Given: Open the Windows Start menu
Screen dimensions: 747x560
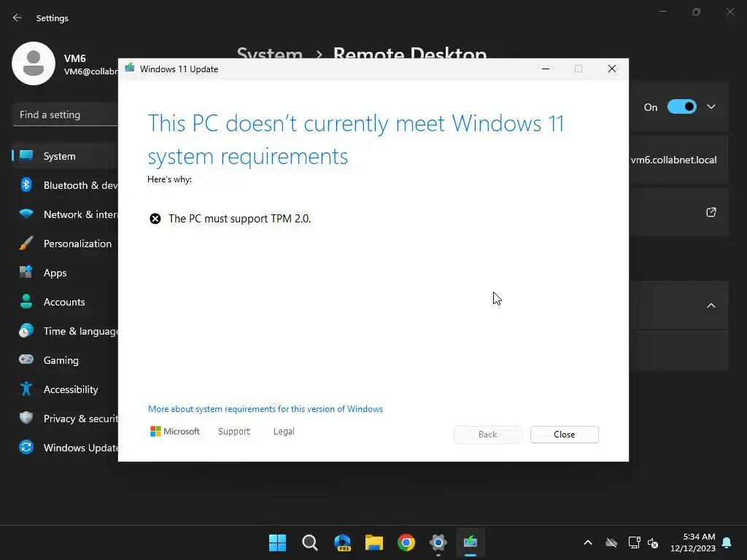Looking at the screenshot, I should (x=277, y=542).
